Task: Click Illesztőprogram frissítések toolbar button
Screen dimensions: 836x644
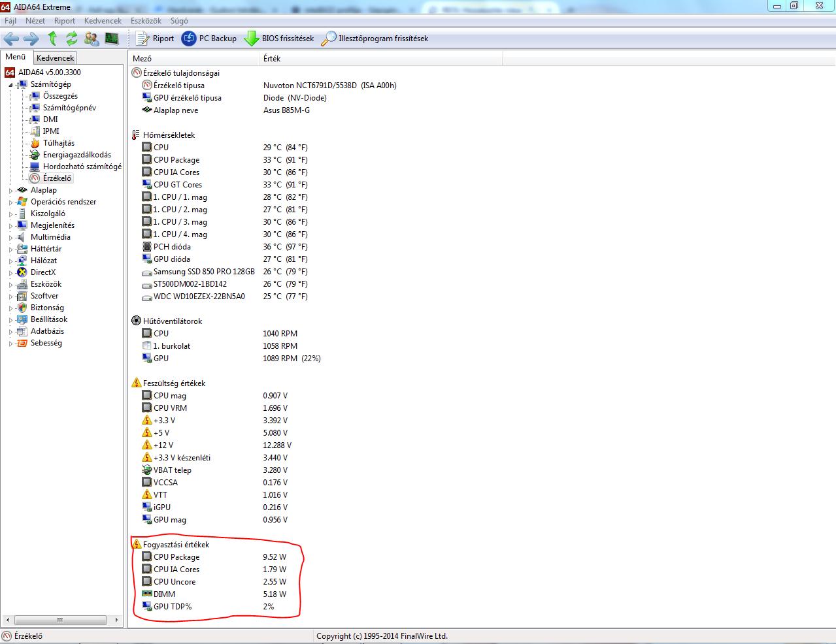Action: coord(375,39)
